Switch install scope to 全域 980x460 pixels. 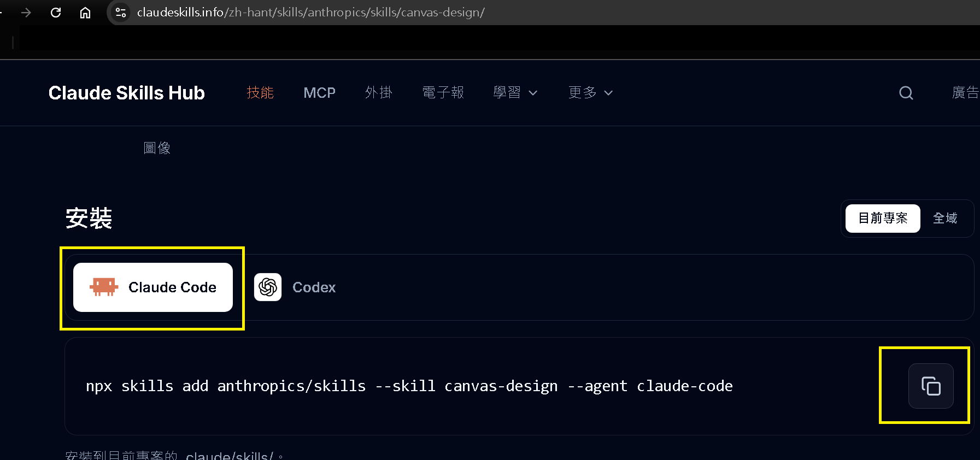click(x=945, y=218)
